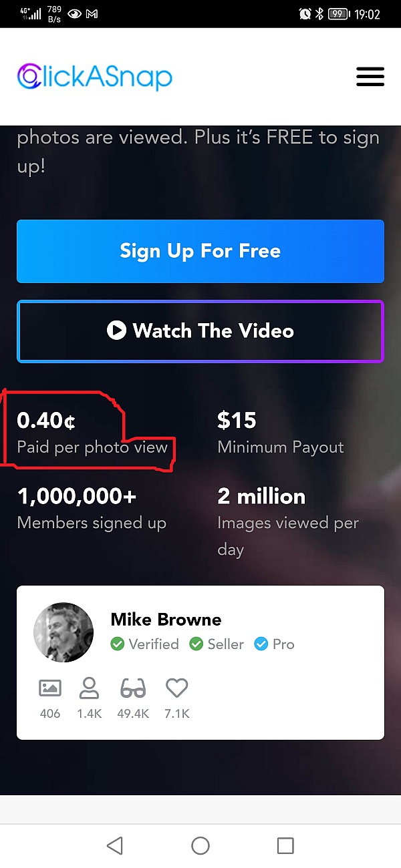Tap the ClickASnap logo
This screenshot has width=401, height=868.
pos(95,77)
